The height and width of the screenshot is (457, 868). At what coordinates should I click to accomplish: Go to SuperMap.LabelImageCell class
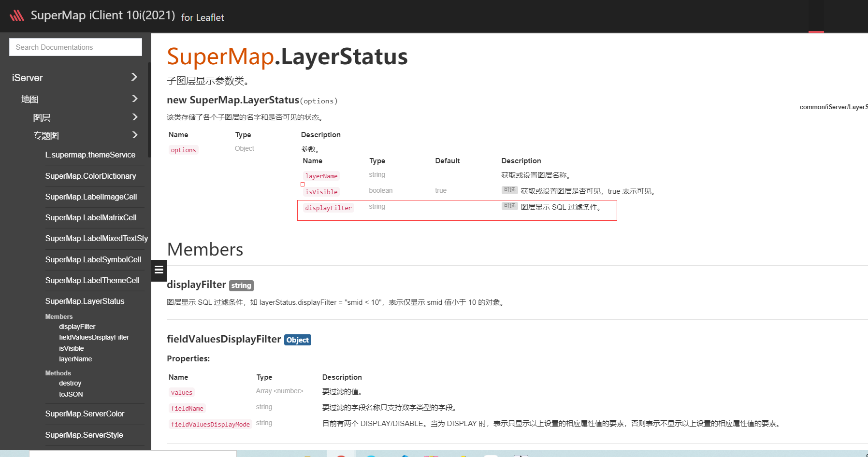[x=91, y=197]
